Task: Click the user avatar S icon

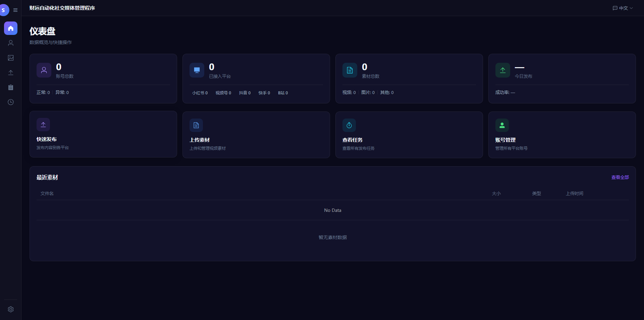Action: click(4, 10)
